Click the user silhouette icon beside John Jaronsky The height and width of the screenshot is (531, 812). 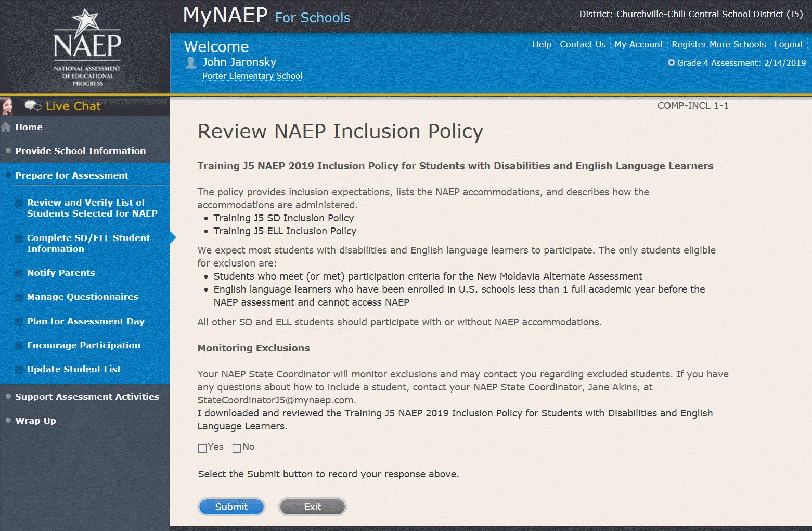point(191,63)
